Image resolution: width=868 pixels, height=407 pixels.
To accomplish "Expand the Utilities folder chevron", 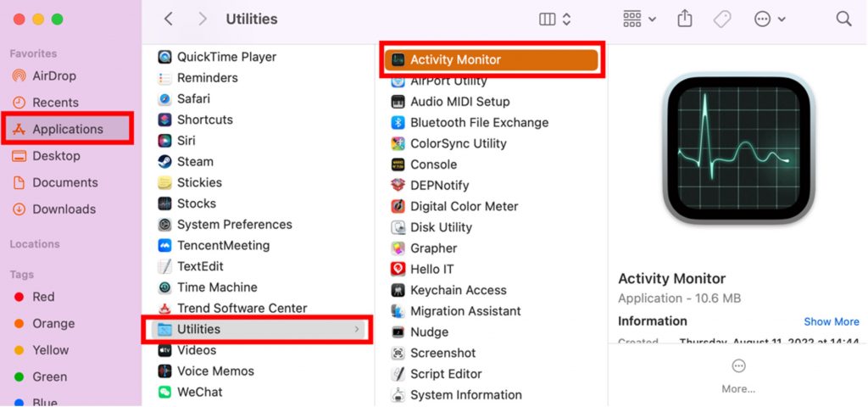I will (x=357, y=329).
